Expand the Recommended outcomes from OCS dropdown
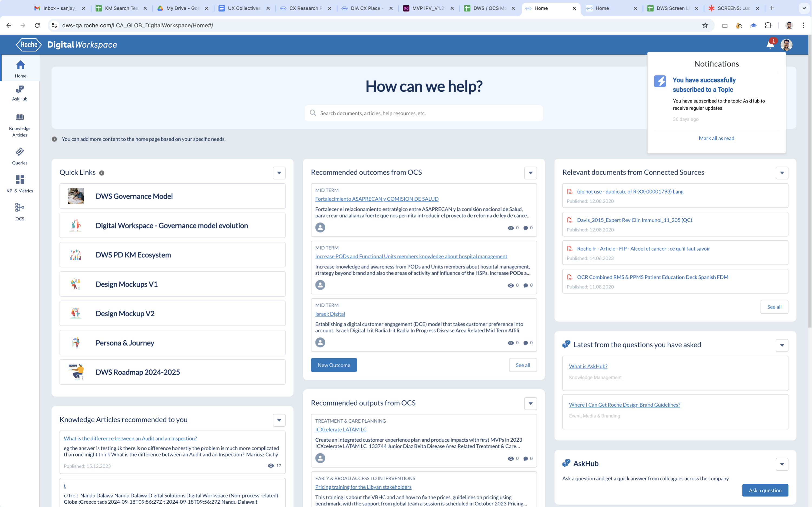 (x=530, y=173)
